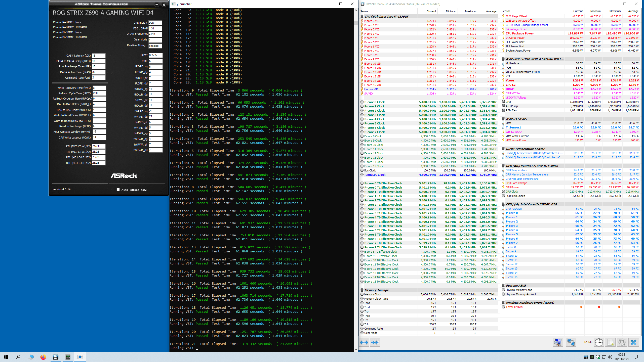Viewport: 644px width, 362px height.
Task: Select Ring/LLC Clock sensor row
Action: click(429, 175)
